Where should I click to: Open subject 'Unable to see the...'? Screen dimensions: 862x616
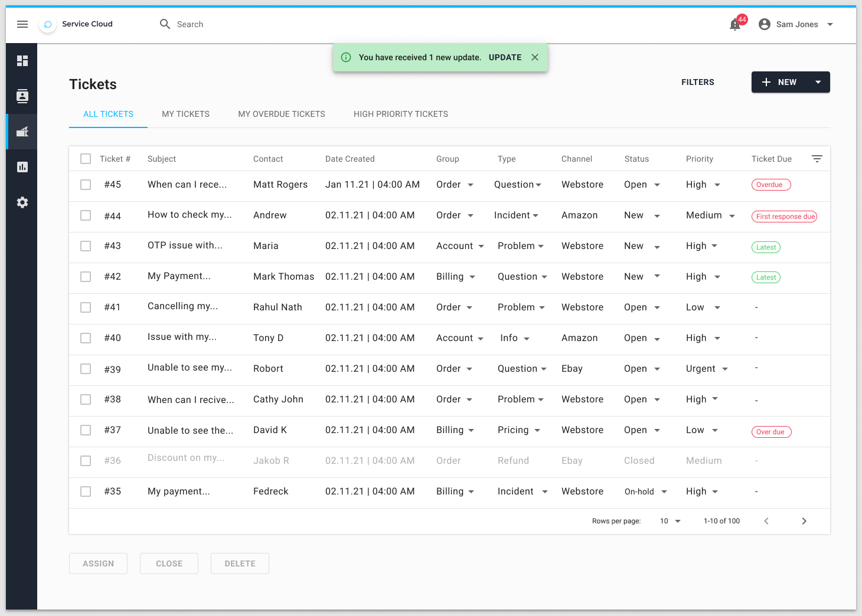tap(190, 431)
